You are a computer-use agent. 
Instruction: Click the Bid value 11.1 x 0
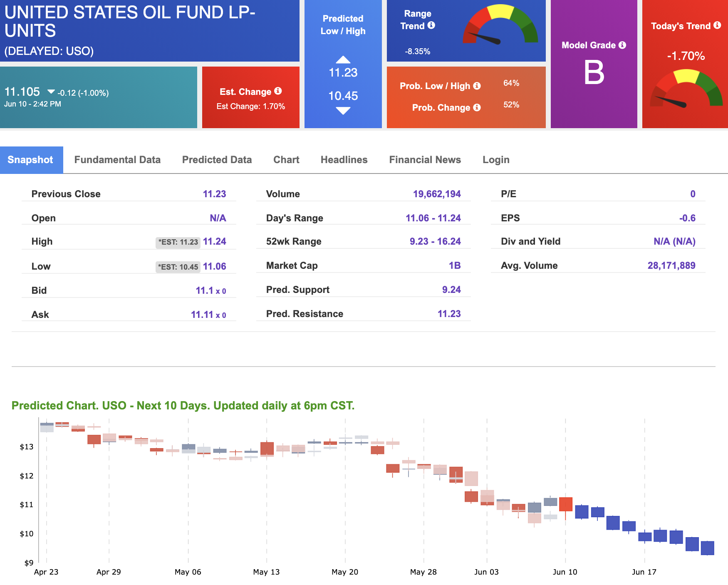(211, 290)
